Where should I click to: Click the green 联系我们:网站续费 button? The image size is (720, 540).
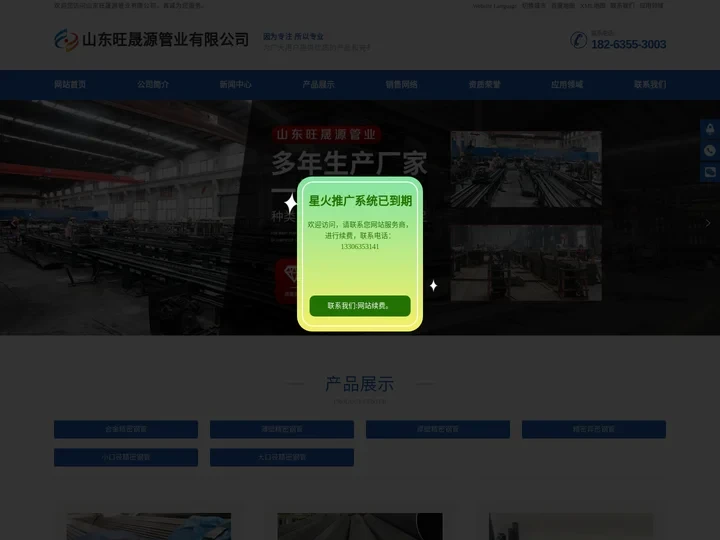click(x=360, y=306)
